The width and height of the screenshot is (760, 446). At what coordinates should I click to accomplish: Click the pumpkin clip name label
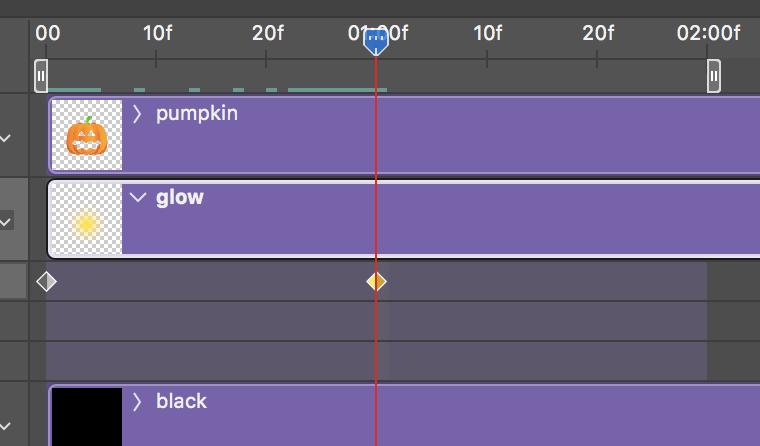coord(197,114)
